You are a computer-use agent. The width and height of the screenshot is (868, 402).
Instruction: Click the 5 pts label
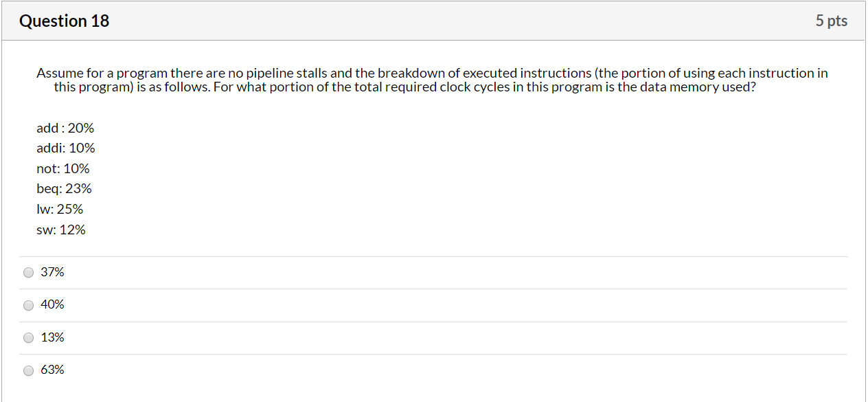tap(831, 21)
